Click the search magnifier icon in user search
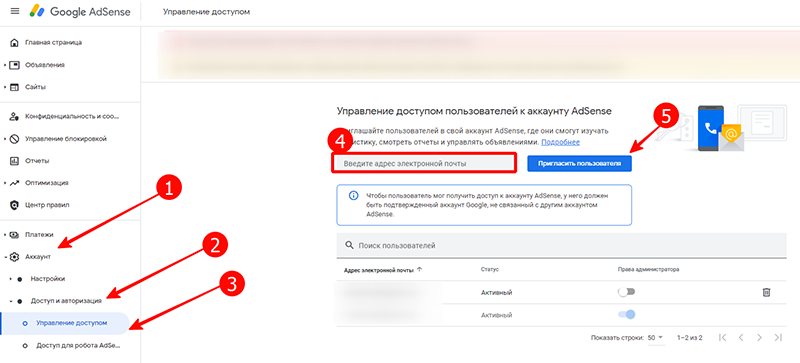Screen dimensions: 800x363 click(x=349, y=245)
